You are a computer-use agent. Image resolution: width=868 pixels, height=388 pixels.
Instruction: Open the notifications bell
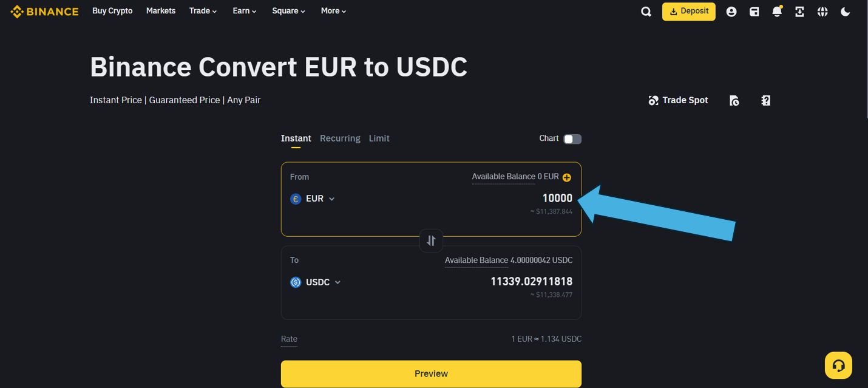coord(777,12)
